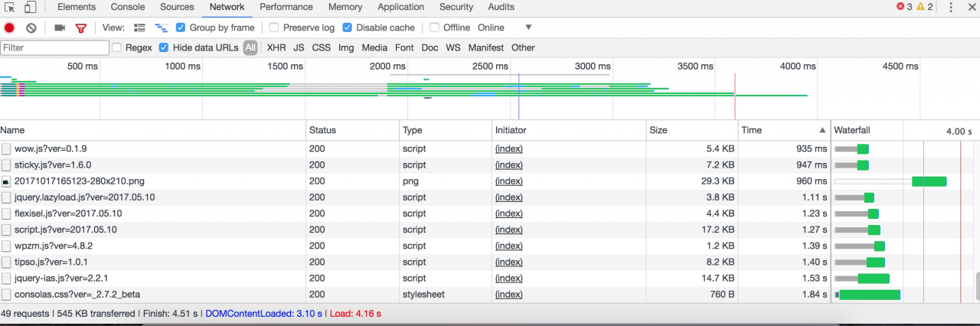980x326 pixels.
Task: Click the capture screenshots camera icon
Action: [60, 28]
